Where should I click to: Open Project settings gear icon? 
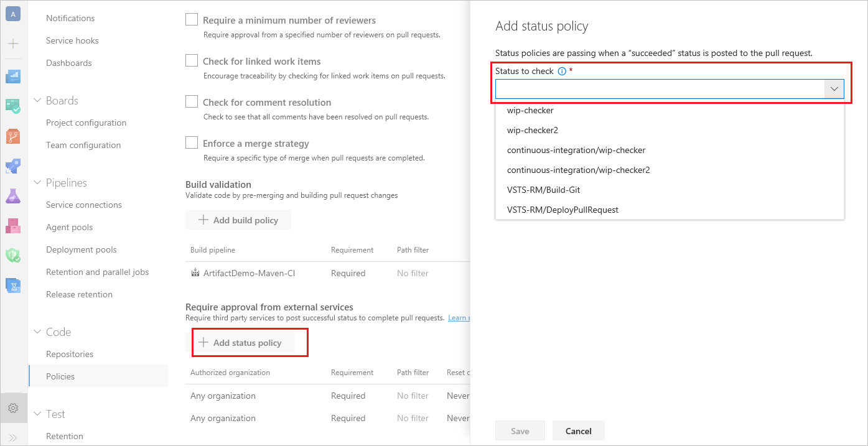pos(13,408)
